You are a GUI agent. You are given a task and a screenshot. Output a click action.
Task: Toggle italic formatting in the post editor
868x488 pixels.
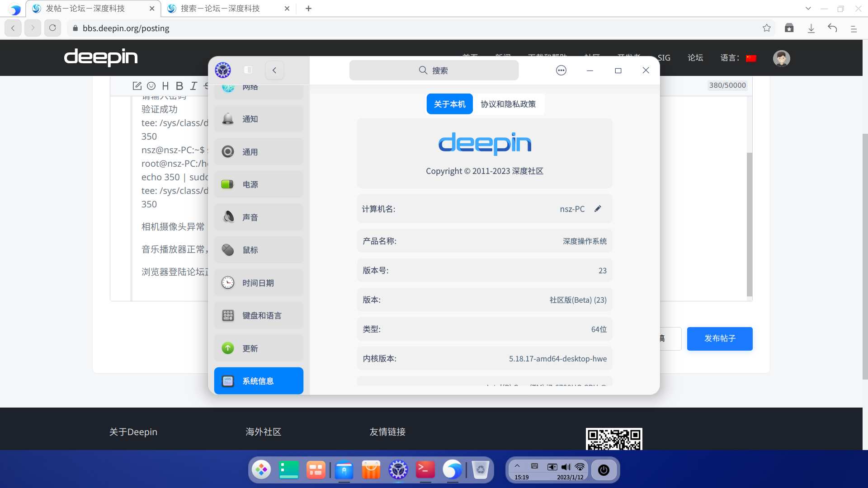pyautogui.click(x=193, y=86)
